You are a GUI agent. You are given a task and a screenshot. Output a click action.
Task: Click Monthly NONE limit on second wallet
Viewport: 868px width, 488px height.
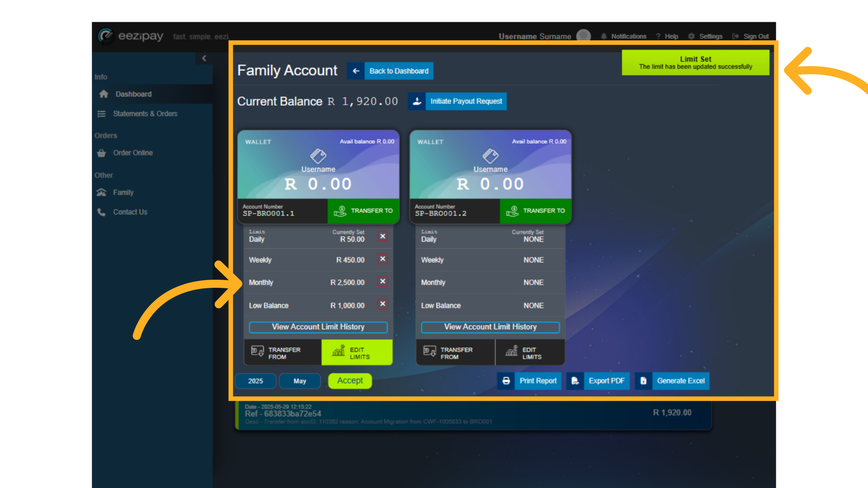(491, 282)
